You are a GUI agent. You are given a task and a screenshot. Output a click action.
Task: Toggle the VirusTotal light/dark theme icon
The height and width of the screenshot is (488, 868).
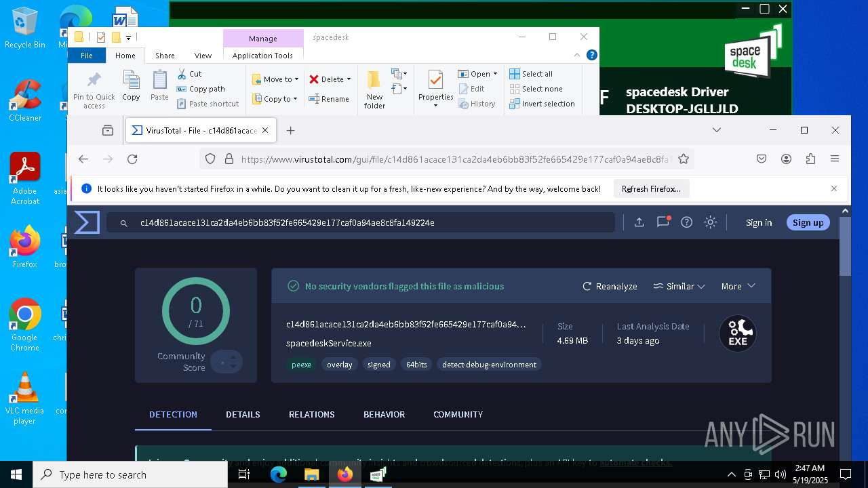710,222
